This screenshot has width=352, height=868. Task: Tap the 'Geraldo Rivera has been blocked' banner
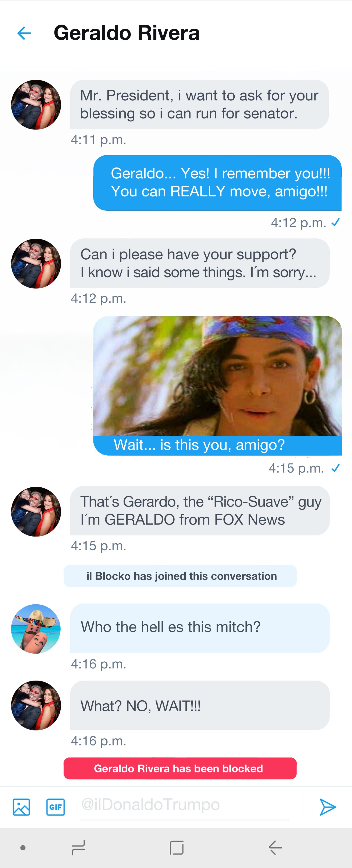(x=180, y=768)
